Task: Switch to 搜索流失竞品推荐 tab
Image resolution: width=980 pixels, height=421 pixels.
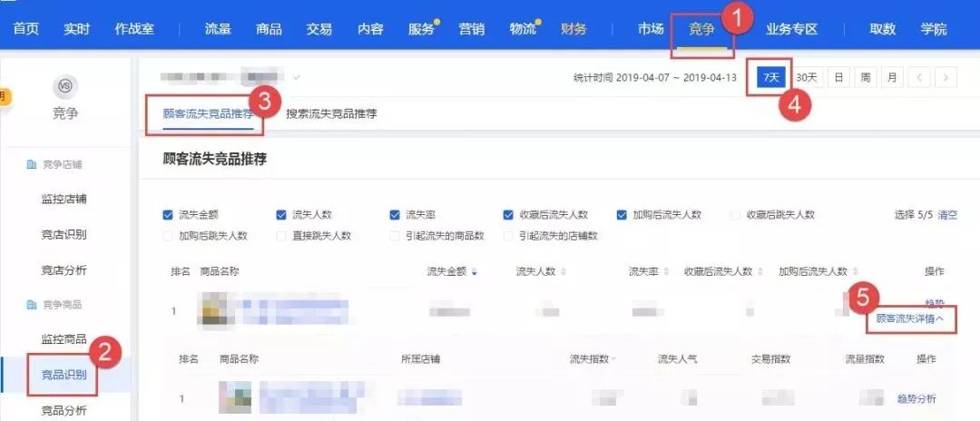Action: 331,114
